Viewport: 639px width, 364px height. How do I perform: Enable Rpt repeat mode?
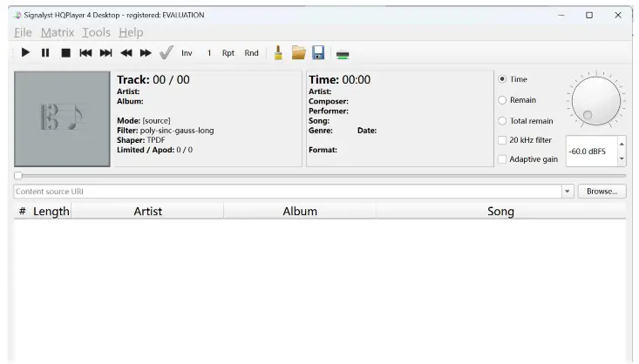coord(228,53)
